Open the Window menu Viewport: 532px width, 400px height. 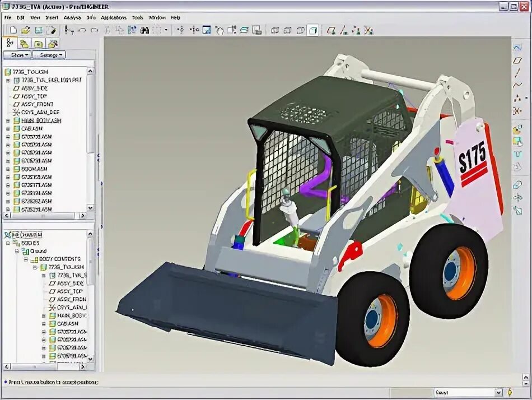tap(157, 18)
